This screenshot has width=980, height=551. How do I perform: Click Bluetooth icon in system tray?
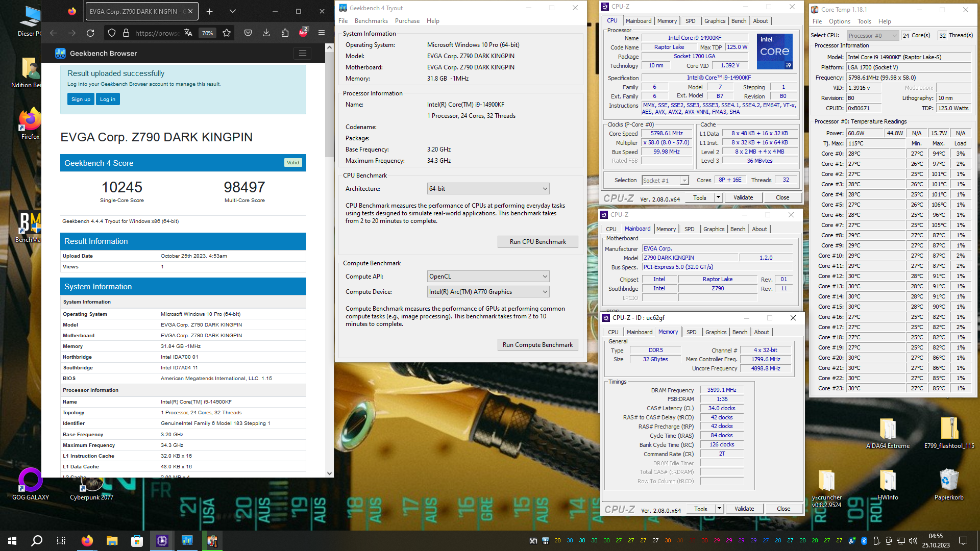(x=864, y=541)
